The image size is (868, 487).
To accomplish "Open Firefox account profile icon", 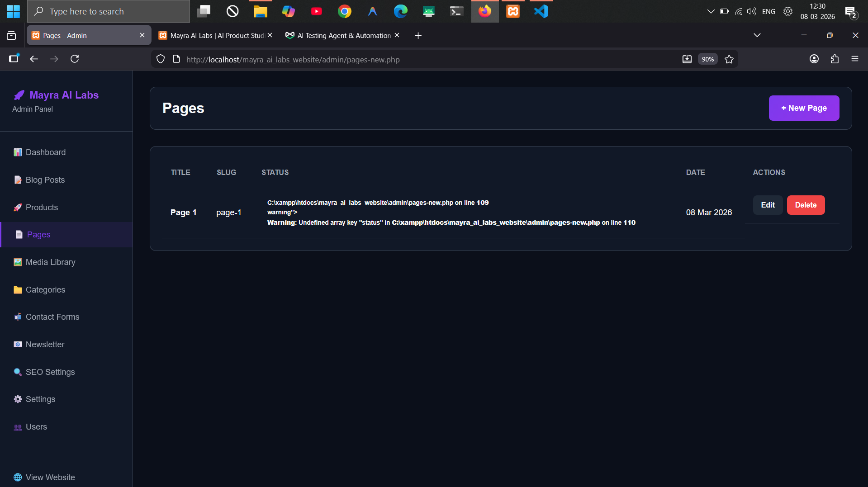I will pyautogui.click(x=814, y=59).
